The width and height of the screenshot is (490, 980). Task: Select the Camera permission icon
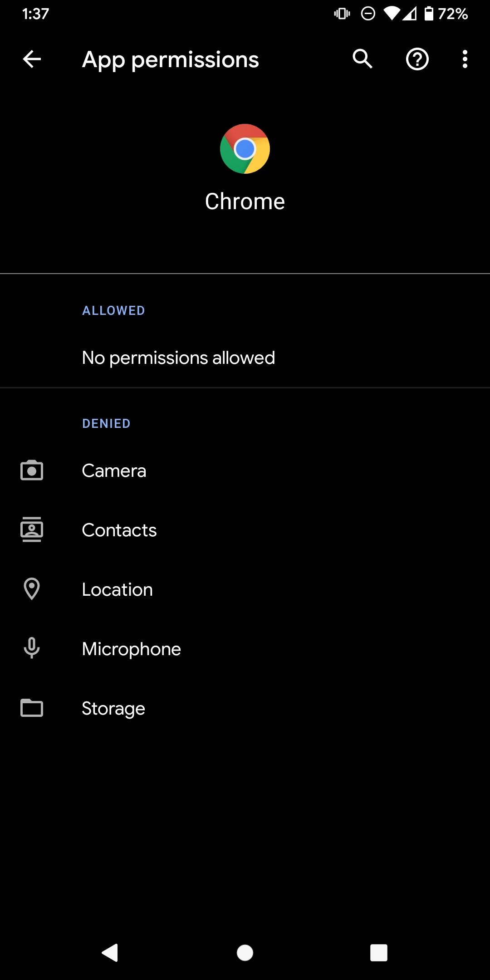coord(31,471)
